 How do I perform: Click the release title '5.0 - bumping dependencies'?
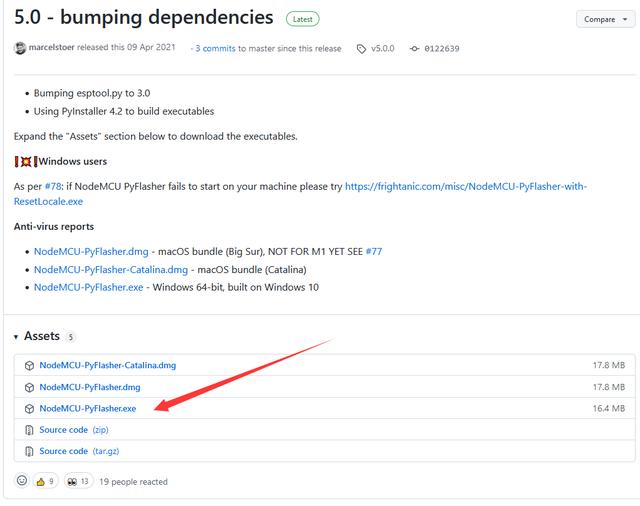pos(144,18)
